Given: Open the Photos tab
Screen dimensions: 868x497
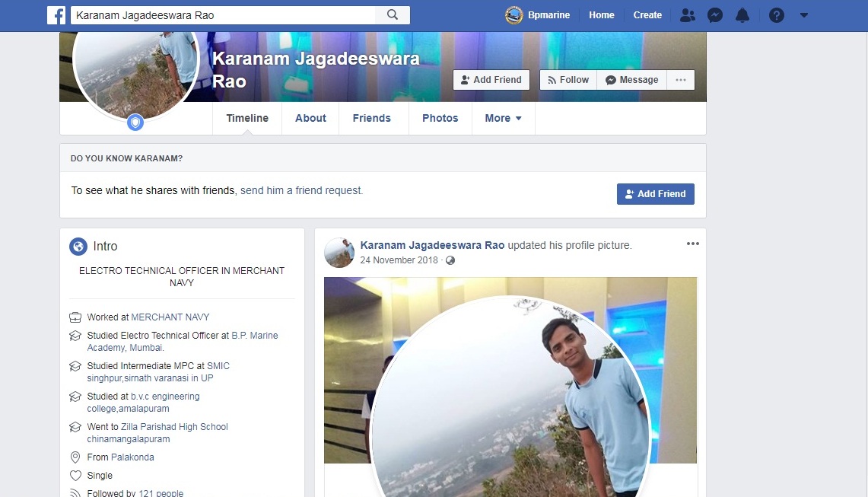Looking at the screenshot, I should point(440,118).
